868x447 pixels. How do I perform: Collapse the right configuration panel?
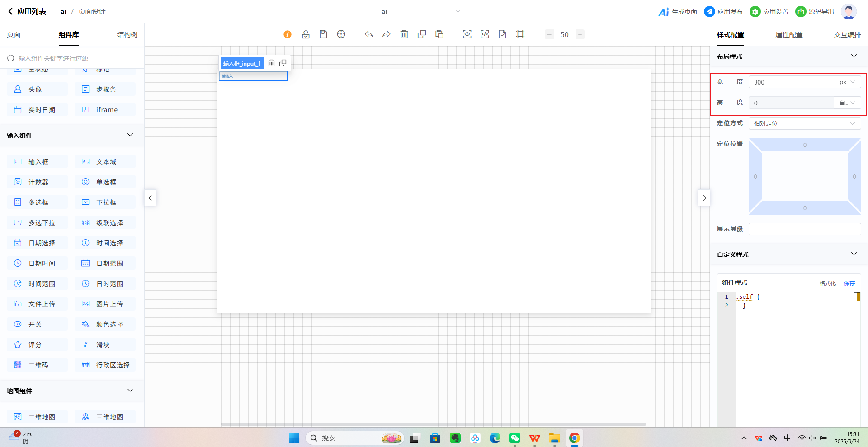[x=704, y=198]
